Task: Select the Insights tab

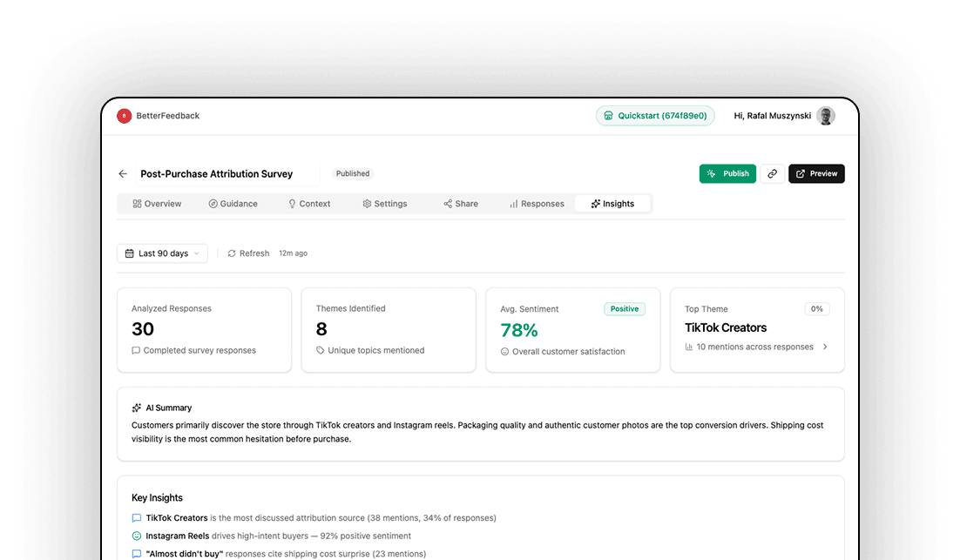Action: (x=612, y=204)
